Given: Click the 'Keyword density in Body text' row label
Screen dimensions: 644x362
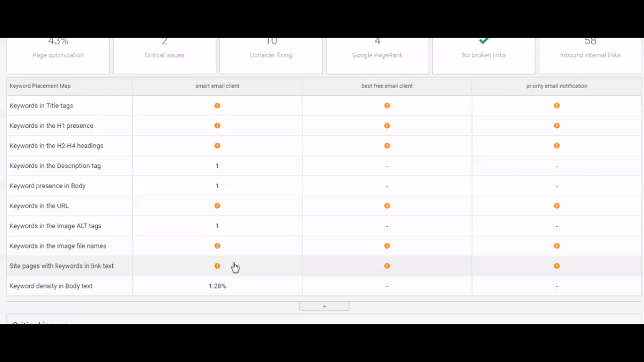Looking at the screenshot, I should point(51,286).
